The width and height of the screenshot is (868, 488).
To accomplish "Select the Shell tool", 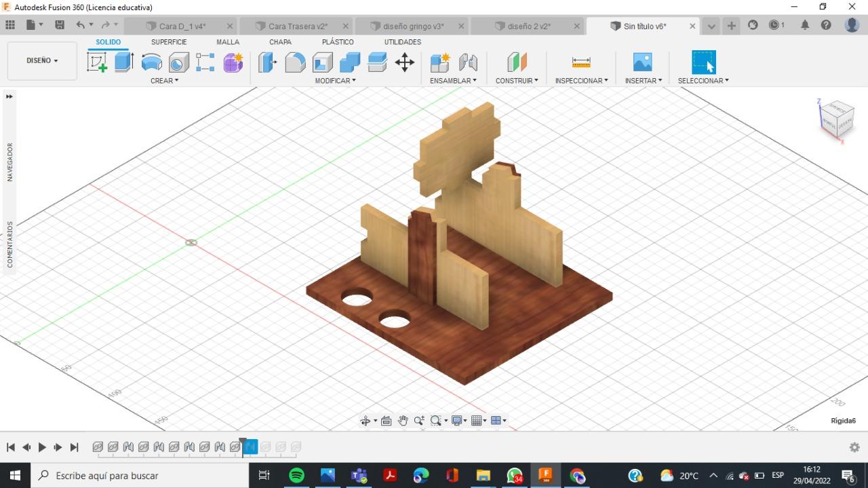I will (x=322, y=62).
